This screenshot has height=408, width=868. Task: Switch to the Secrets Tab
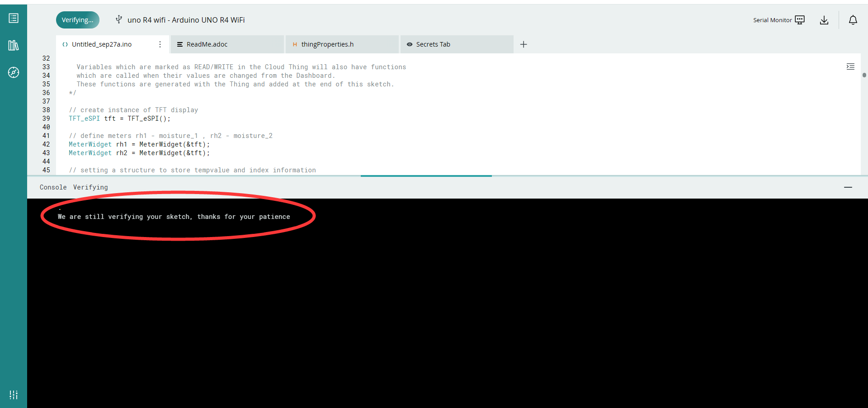(457, 44)
